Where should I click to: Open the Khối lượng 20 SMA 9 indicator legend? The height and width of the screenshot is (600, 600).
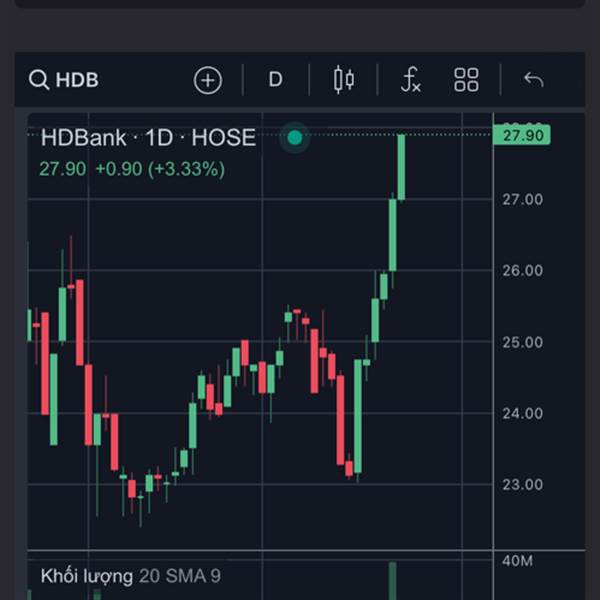tap(130, 576)
